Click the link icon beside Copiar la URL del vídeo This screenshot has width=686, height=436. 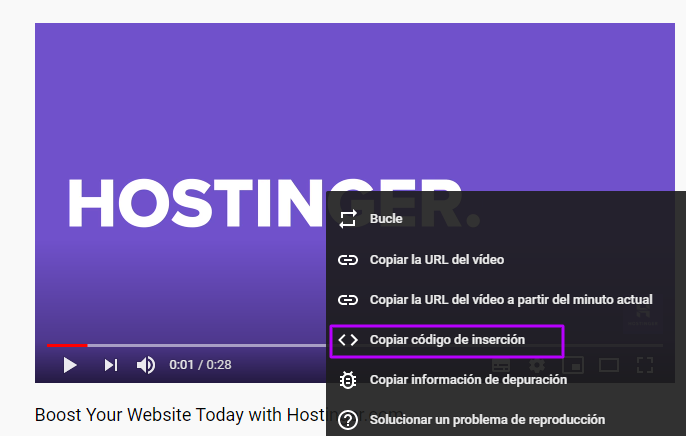pos(348,260)
